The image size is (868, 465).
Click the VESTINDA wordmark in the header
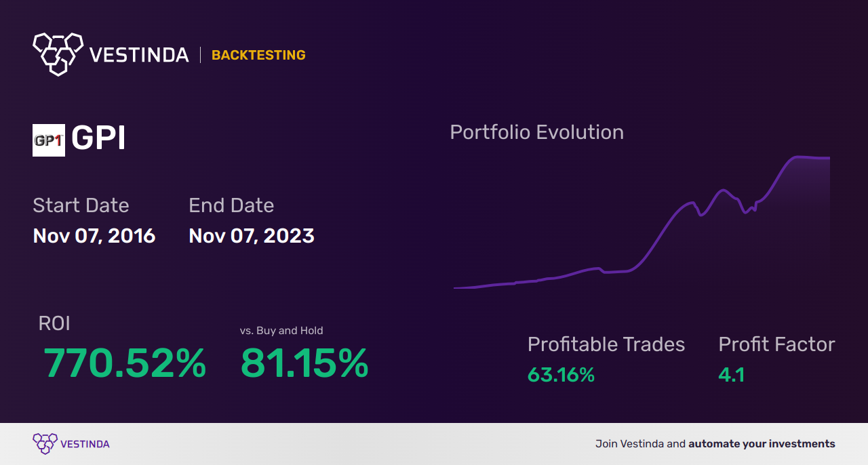(139, 55)
